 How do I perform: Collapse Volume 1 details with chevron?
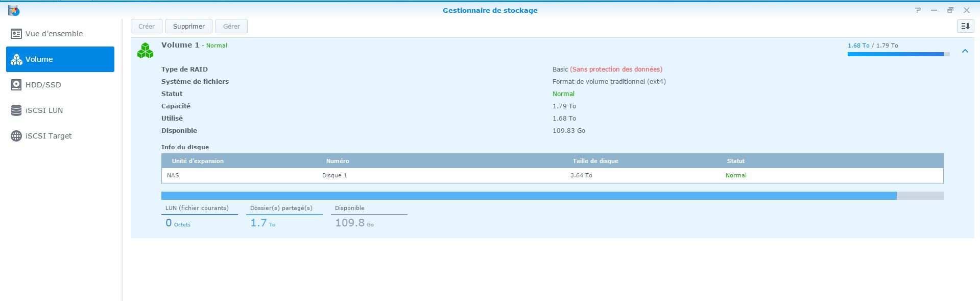(965, 51)
